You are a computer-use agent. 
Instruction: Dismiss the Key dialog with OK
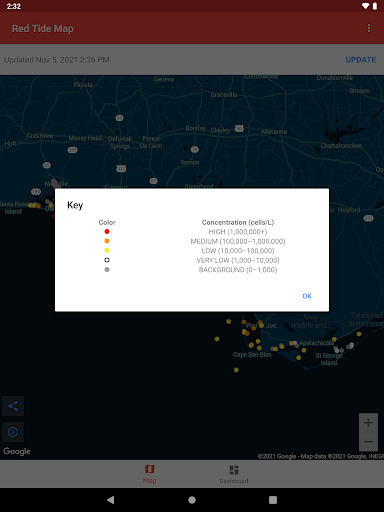tap(307, 296)
